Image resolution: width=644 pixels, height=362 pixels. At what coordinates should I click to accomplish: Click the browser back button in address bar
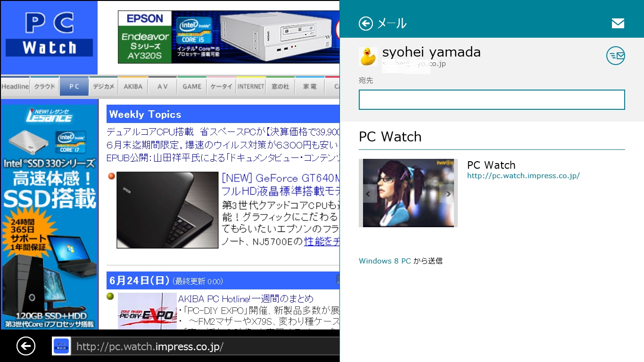[26, 346]
